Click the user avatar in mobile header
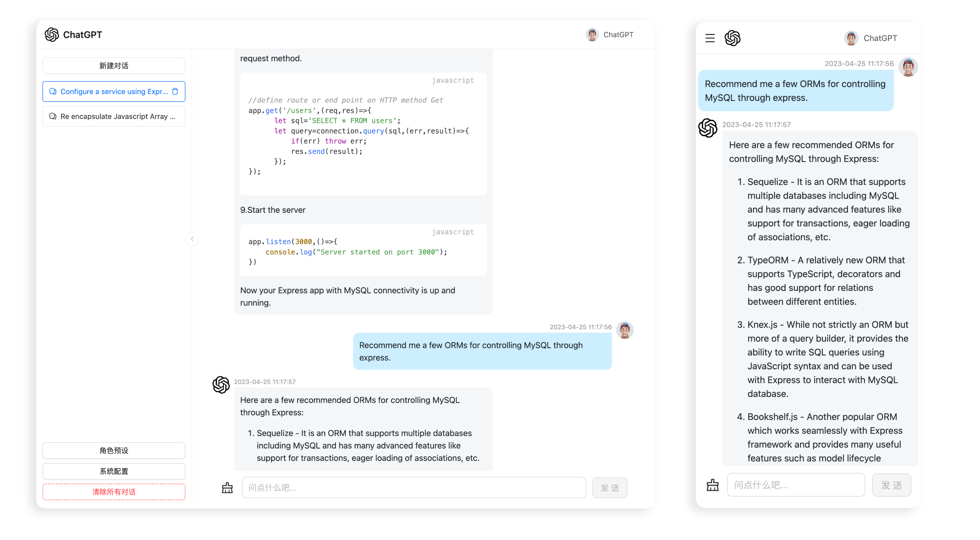The image size is (980, 540). [851, 38]
